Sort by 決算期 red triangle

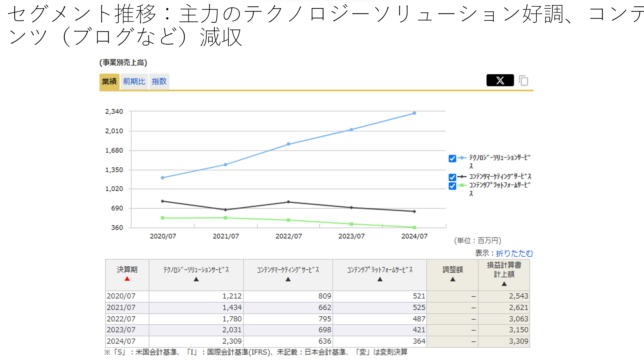click(127, 279)
